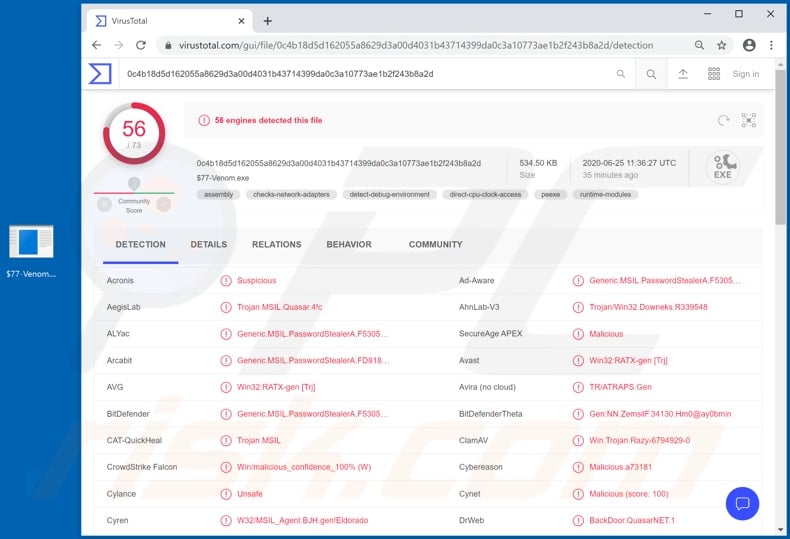The image size is (790, 539).
Task: Click the W32/MSIL_Agent.BJH.gen!Eldorado result
Action: pyautogui.click(x=302, y=520)
